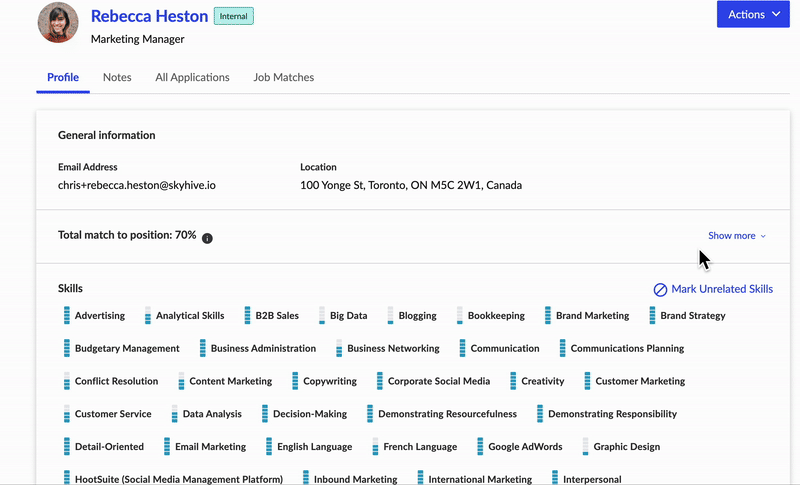The width and height of the screenshot is (800, 485).
Task: Click the email address chris+rebecca.heston@skyhive.io
Action: pyautogui.click(x=137, y=185)
